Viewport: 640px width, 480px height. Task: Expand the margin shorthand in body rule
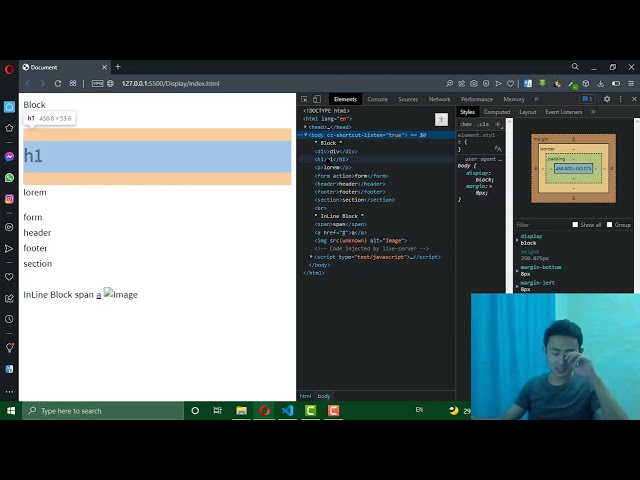pyautogui.click(x=491, y=187)
